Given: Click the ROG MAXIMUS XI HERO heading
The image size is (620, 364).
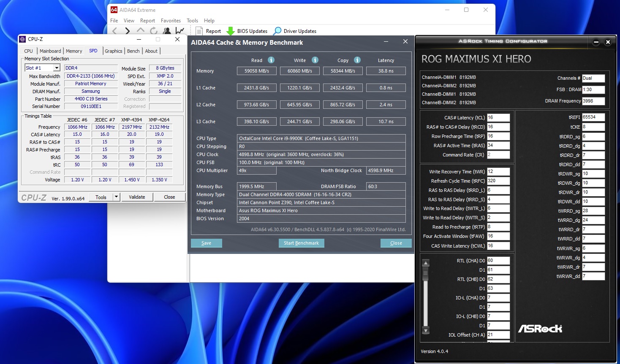Looking at the screenshot, I should 476,59.
